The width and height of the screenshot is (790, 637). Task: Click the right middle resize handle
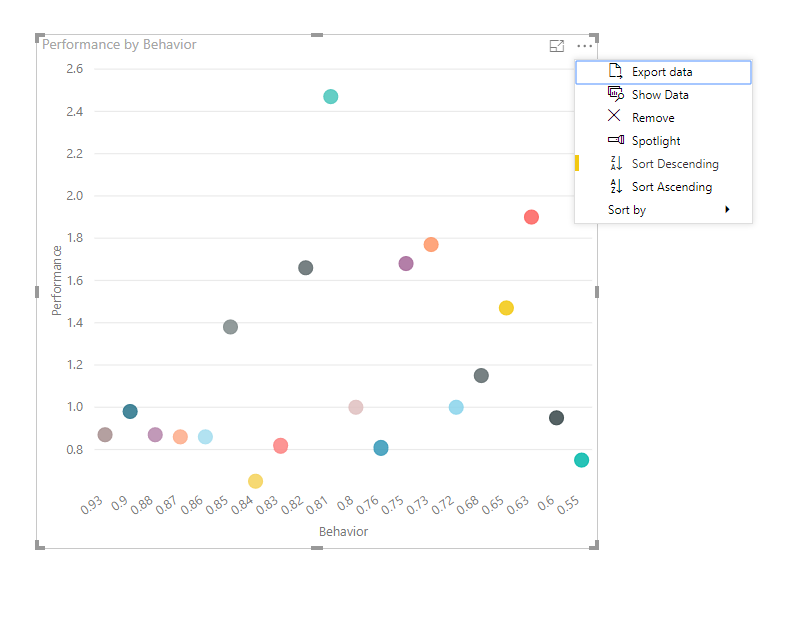pos(597,292)
